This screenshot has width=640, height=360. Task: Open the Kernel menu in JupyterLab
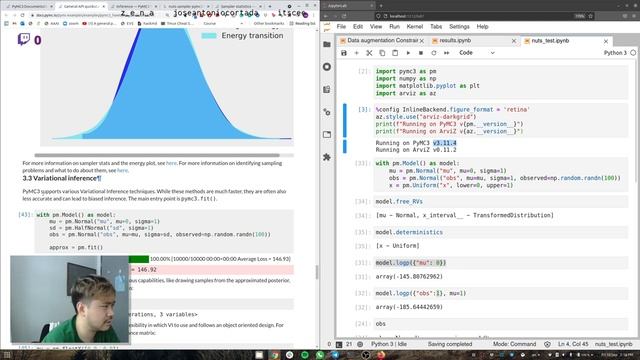click(415, 27)
